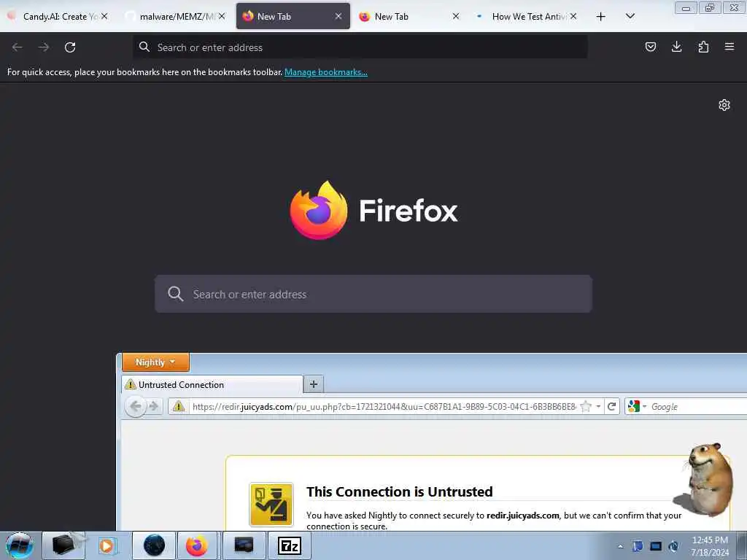Open 7-Zip from the taskbar
This screenshot has width=747, height=560.
tap(289, 545)
